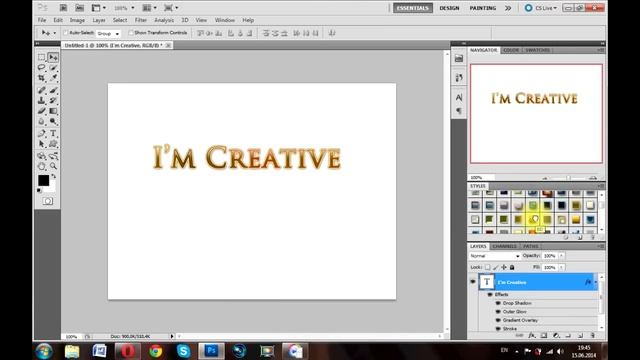
Task: Switch to the Essentials workspace
Action: 413,8
